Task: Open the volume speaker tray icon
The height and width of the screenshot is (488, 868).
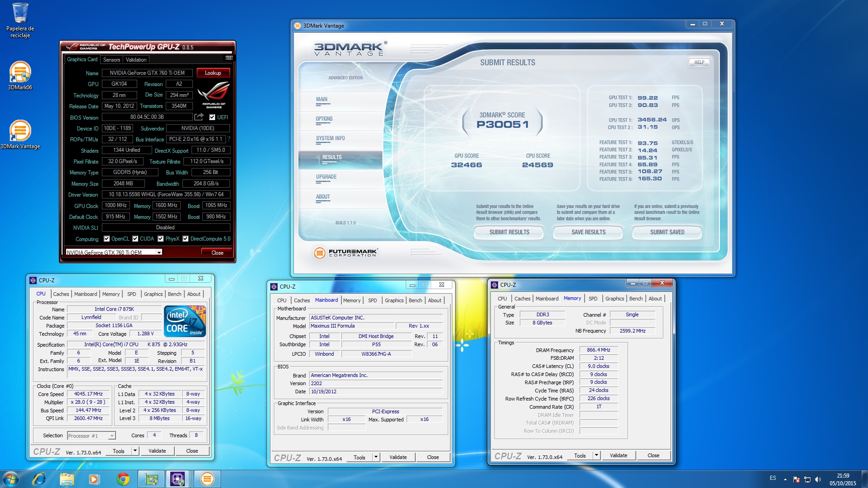Action: coord(818,479)
